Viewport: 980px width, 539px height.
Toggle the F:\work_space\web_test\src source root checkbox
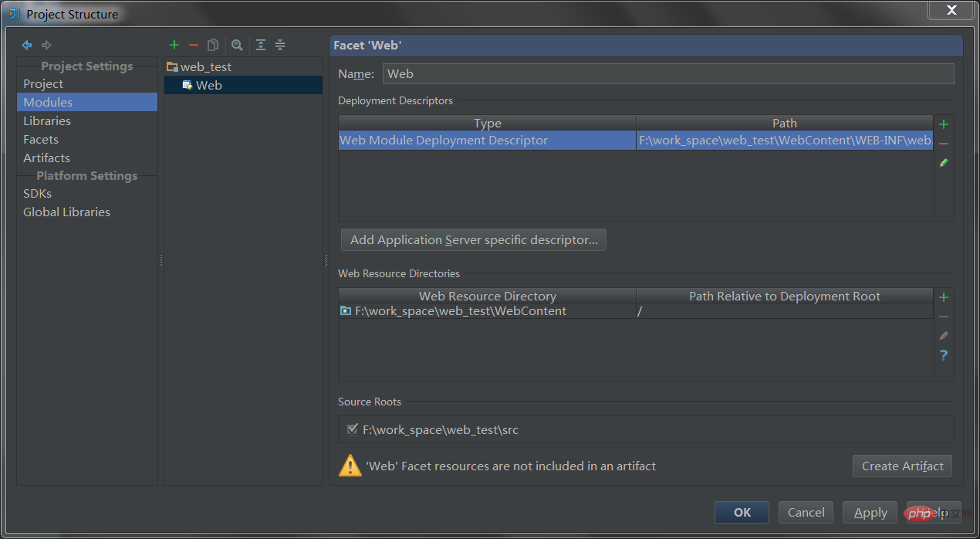(353, 429)
